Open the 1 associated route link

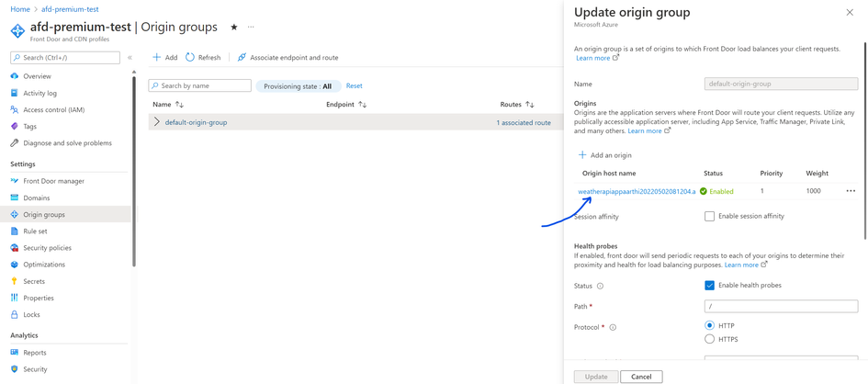pos(524,123)
